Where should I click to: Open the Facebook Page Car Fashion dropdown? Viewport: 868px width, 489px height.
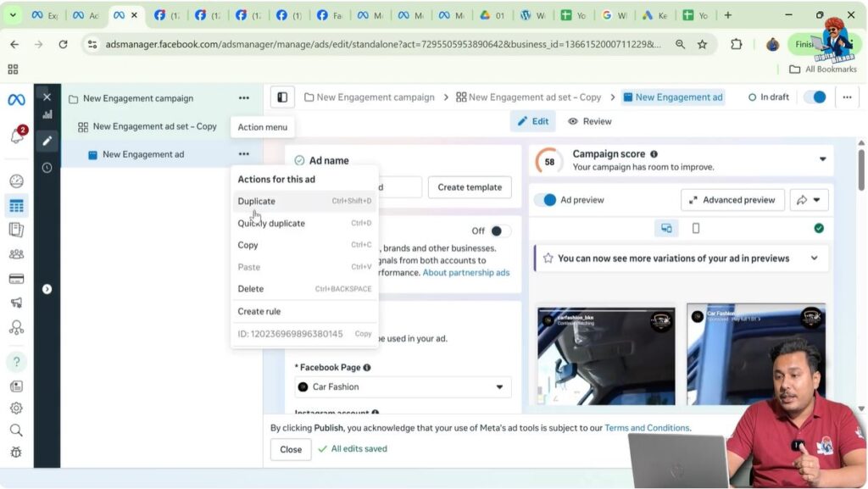pos(403,386)
